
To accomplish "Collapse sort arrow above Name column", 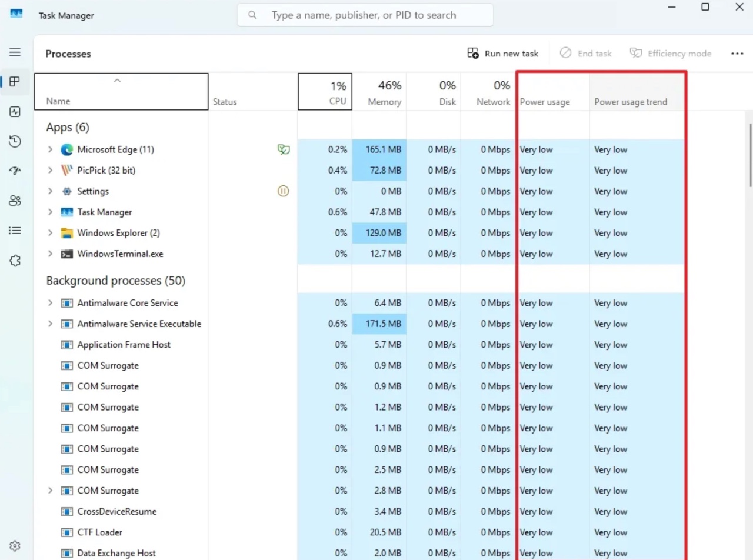I will 117,81.
